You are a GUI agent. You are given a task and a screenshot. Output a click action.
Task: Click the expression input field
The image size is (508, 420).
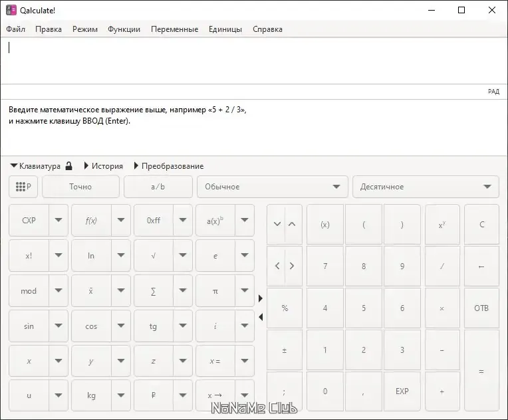(253, 60)
